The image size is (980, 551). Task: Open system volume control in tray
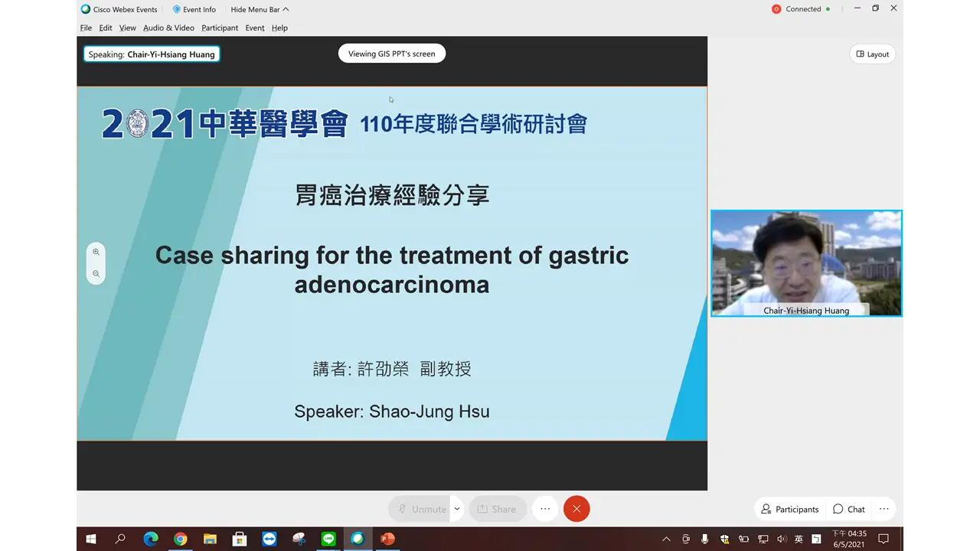click(x=781, y=539)
